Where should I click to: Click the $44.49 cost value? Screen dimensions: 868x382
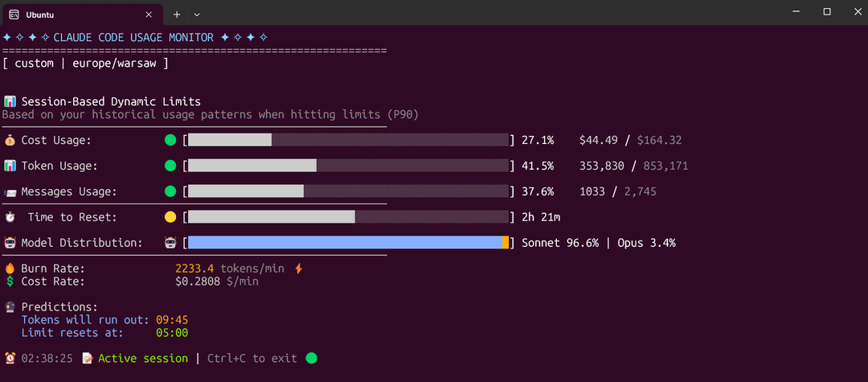click(599, 140)
